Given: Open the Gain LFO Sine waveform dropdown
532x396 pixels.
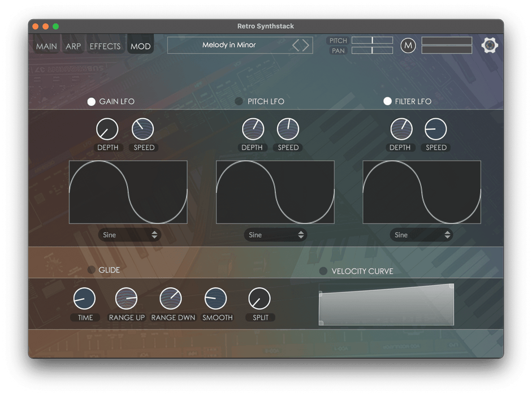Looking at the screenshot, I should pos(129,235).
